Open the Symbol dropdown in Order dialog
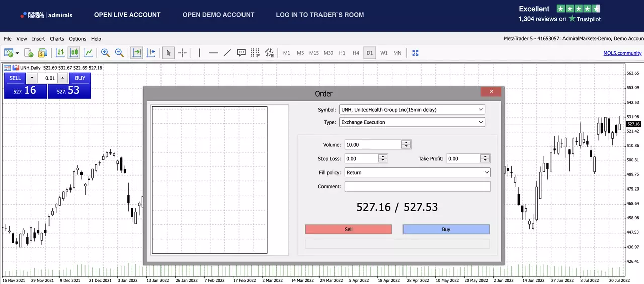The image size is (644, 284). (412, 109)
